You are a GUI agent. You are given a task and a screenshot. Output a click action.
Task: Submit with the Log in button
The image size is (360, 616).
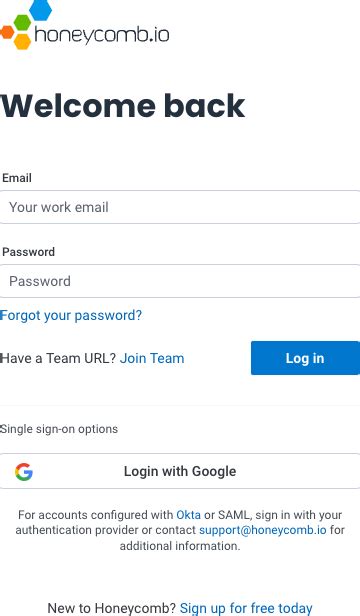305,358
